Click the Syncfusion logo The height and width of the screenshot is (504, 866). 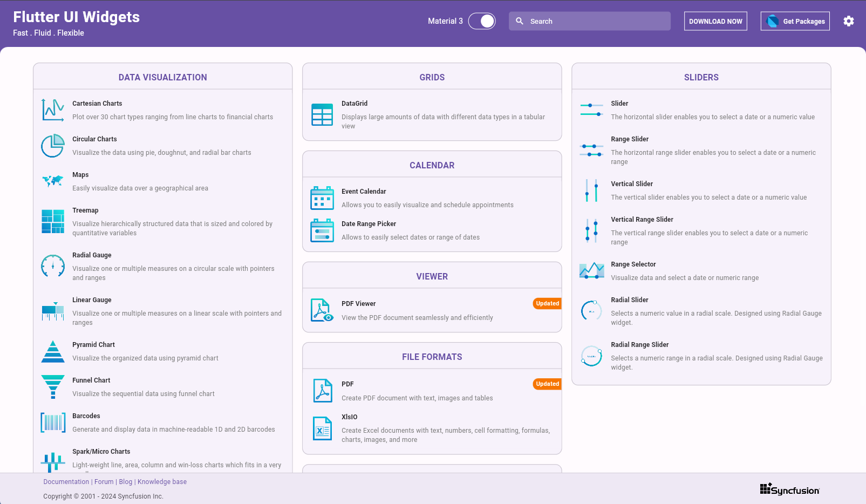789,489
